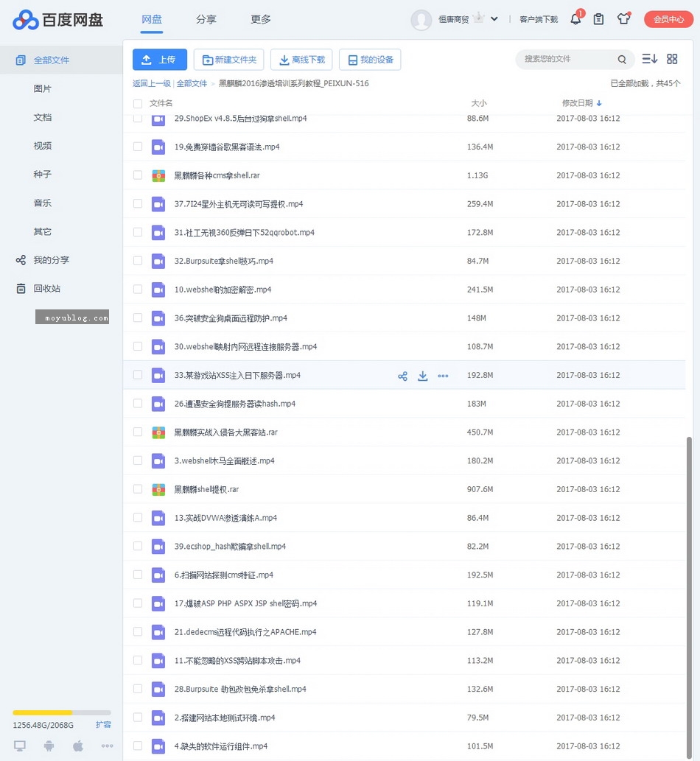Switch to the 分享 tab
This screenshot has height=761, width=700.
click(x=206, y=19)
